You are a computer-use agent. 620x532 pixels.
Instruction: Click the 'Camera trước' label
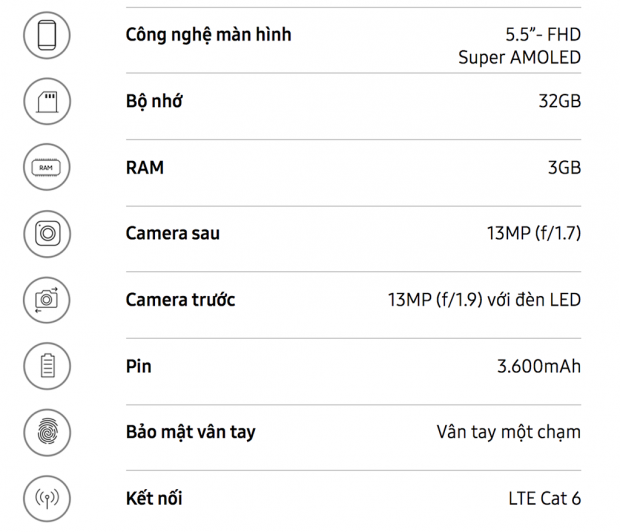[x=180, y=300]
